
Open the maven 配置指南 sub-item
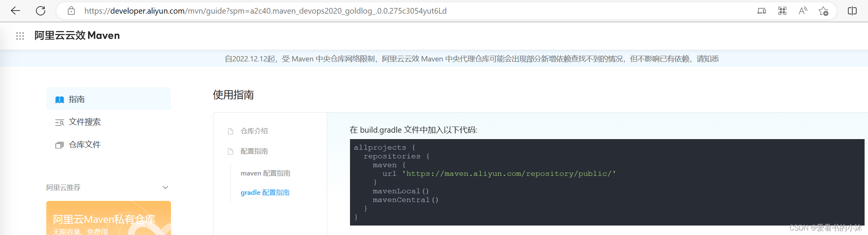265,173
